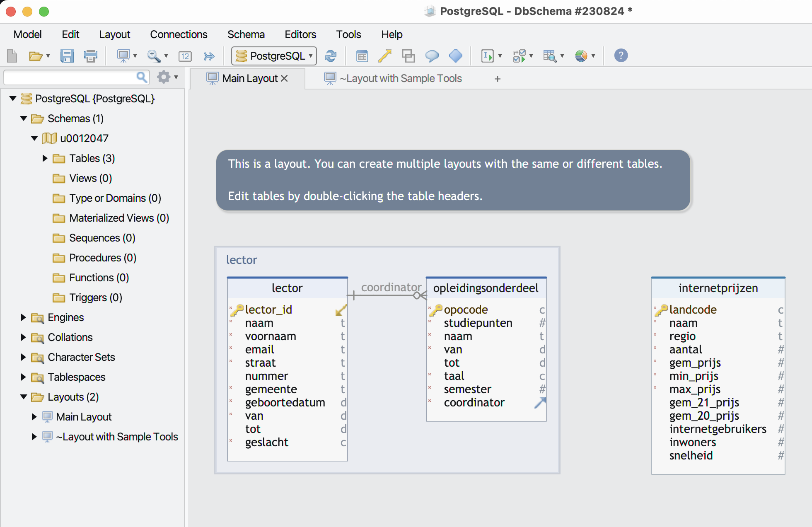
Task: Select the internetprijzen table header
Action: pyautogui.click(x=718, y=288)
